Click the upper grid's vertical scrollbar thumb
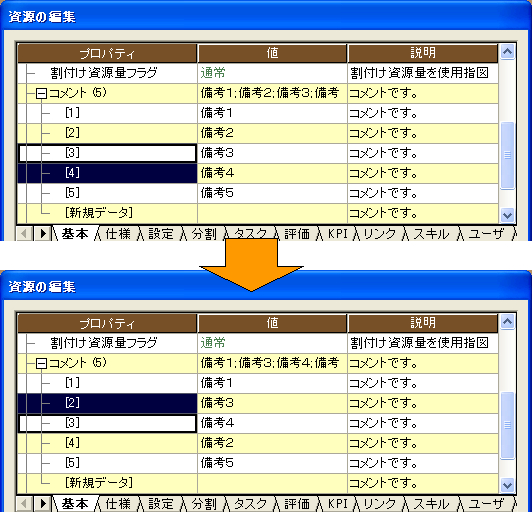The width and height of the screenshot is (532, 512). coord(507,155)
